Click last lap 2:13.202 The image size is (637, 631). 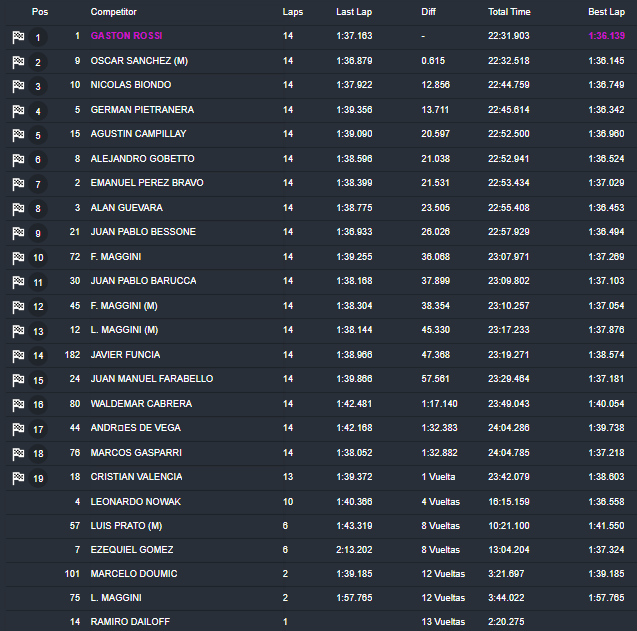[x=354, y=550]
